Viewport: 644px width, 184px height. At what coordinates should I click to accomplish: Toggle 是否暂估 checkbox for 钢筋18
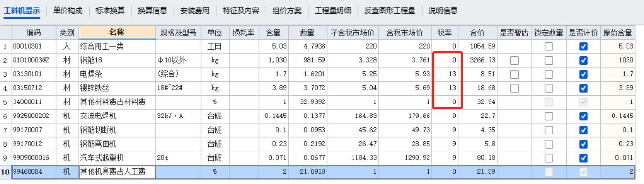514,60
